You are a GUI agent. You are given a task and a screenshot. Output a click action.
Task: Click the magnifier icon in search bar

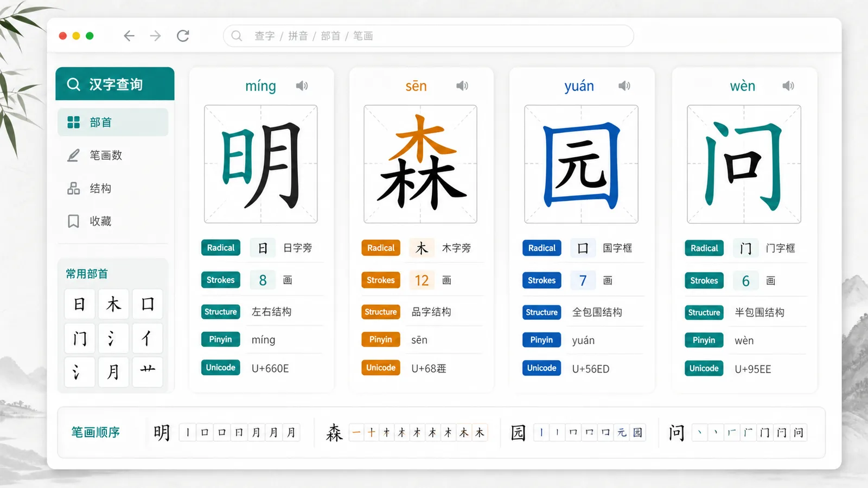coord(237,36)
